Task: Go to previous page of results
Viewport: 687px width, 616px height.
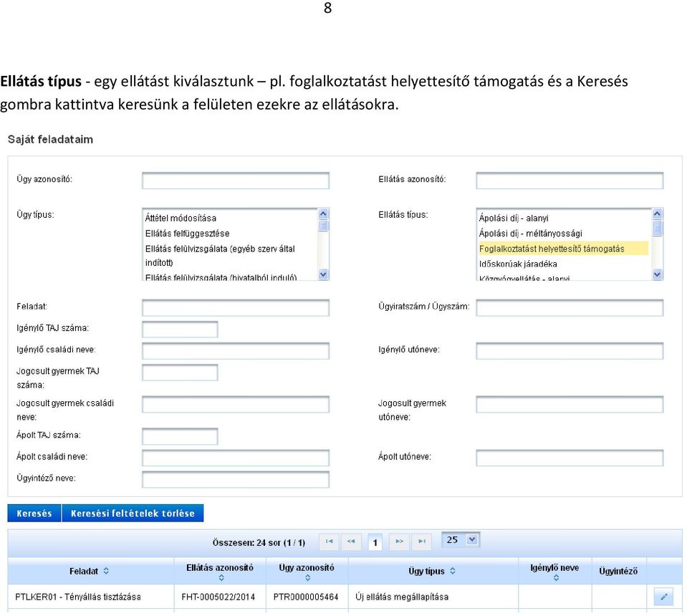Action: click(352, 542)
